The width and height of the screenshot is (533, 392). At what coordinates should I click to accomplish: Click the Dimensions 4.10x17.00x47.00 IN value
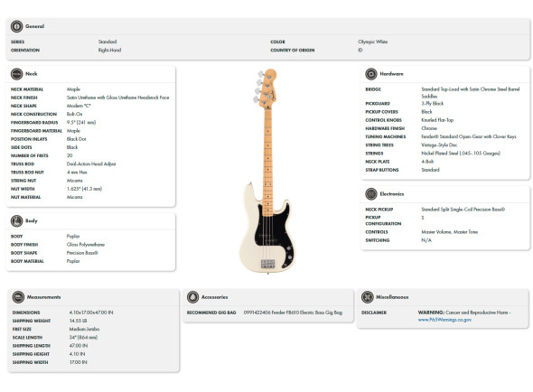91,313
